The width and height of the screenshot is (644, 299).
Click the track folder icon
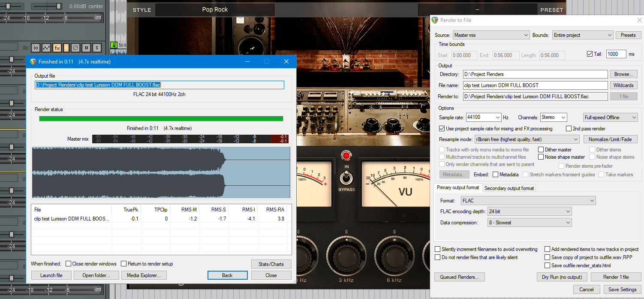pos(25,48)
